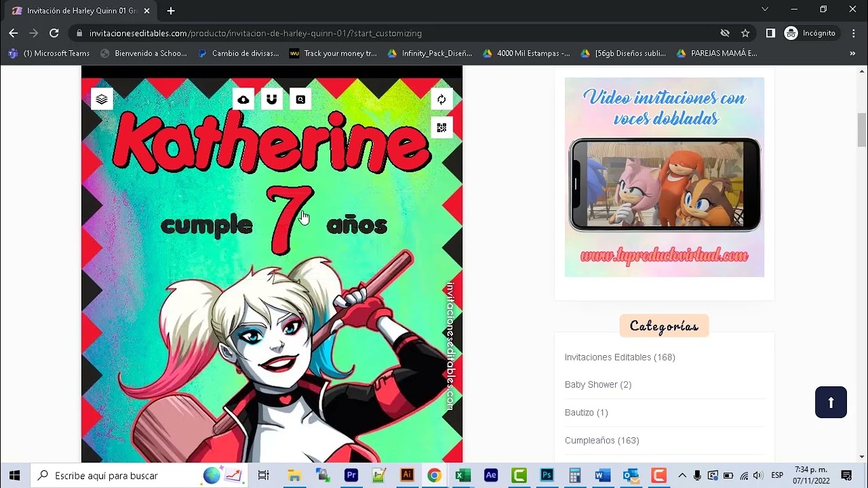Screen dimensions: 868x488
Task: Click the cloud download icon on invitation
Action: [243, 100]
